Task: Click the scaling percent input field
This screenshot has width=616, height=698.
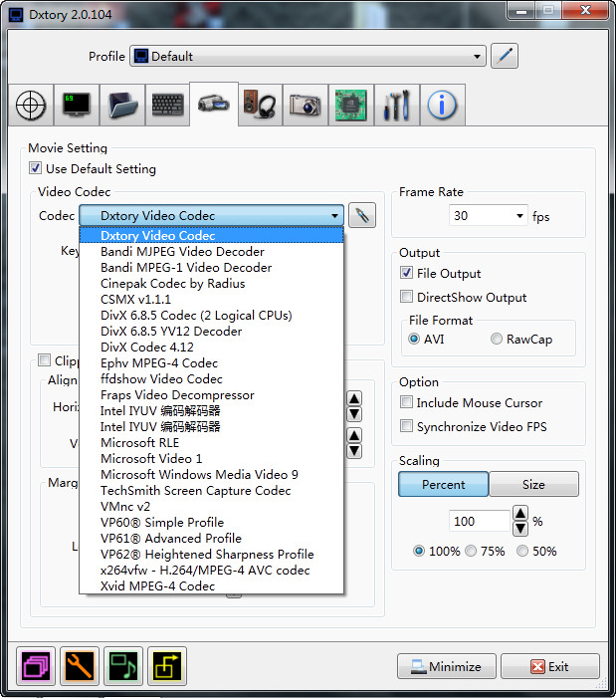Action: (x=480, y=522)
